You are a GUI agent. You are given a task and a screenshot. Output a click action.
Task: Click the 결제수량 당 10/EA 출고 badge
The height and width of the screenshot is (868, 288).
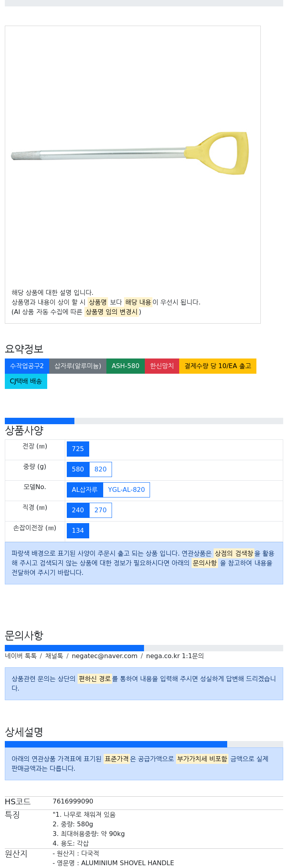(218, 366)
